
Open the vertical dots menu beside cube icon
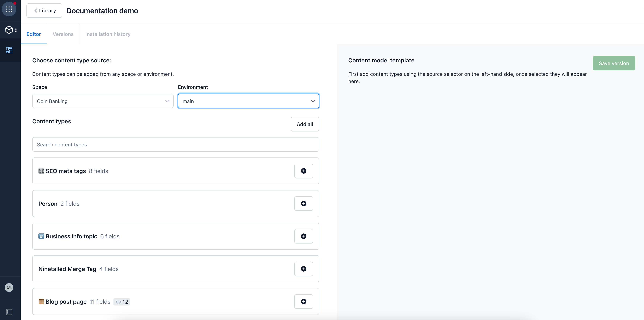pyautogui.click(x=16, y=30)
